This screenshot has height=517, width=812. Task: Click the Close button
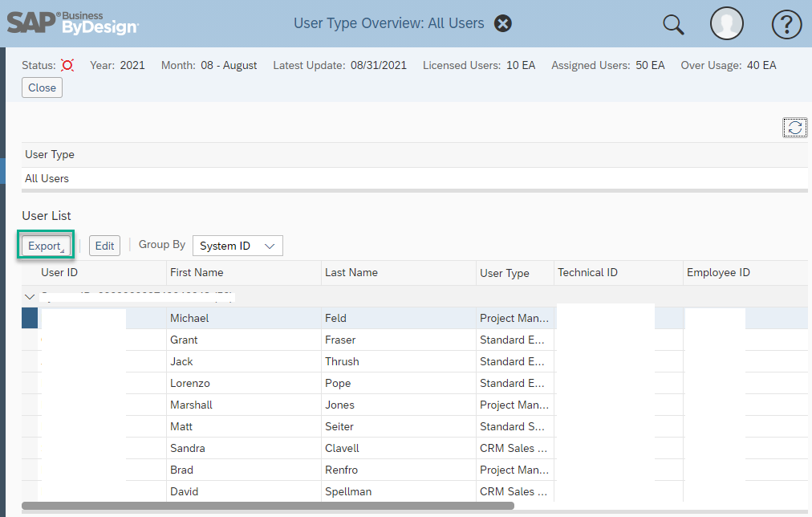(42, 88)
